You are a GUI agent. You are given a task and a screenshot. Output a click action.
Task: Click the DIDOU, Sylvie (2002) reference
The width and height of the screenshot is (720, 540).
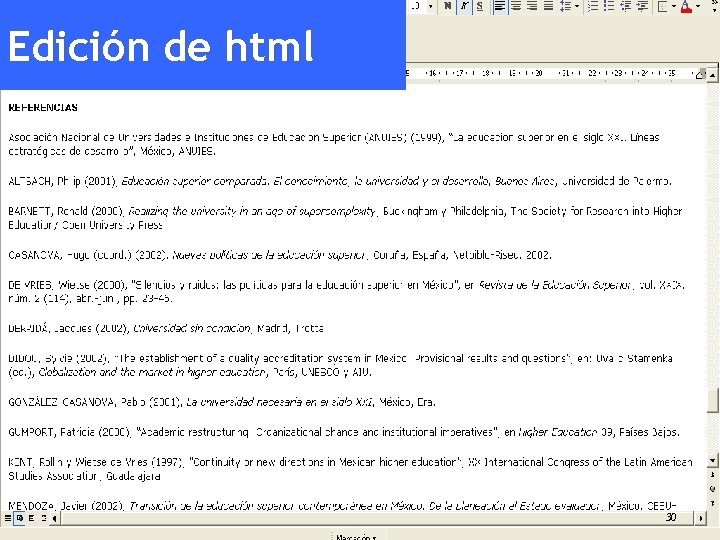340,365
